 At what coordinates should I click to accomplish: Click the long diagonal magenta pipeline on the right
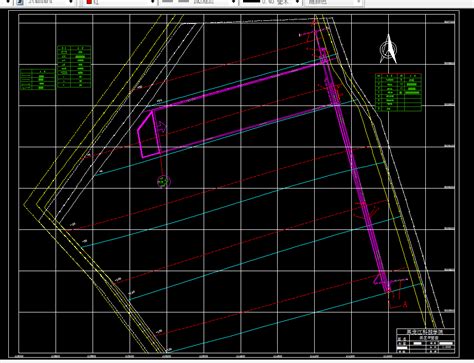point(356,173)
